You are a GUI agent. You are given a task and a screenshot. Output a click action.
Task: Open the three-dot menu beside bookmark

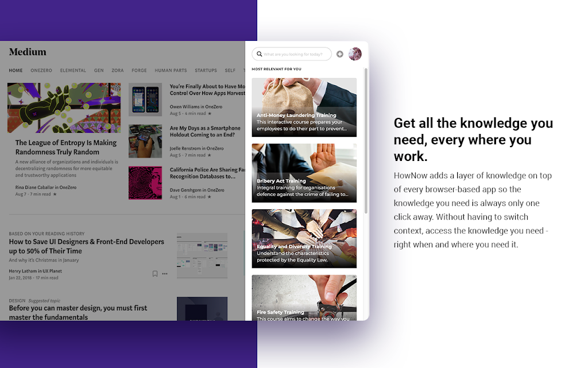click(x=165, y=274)
